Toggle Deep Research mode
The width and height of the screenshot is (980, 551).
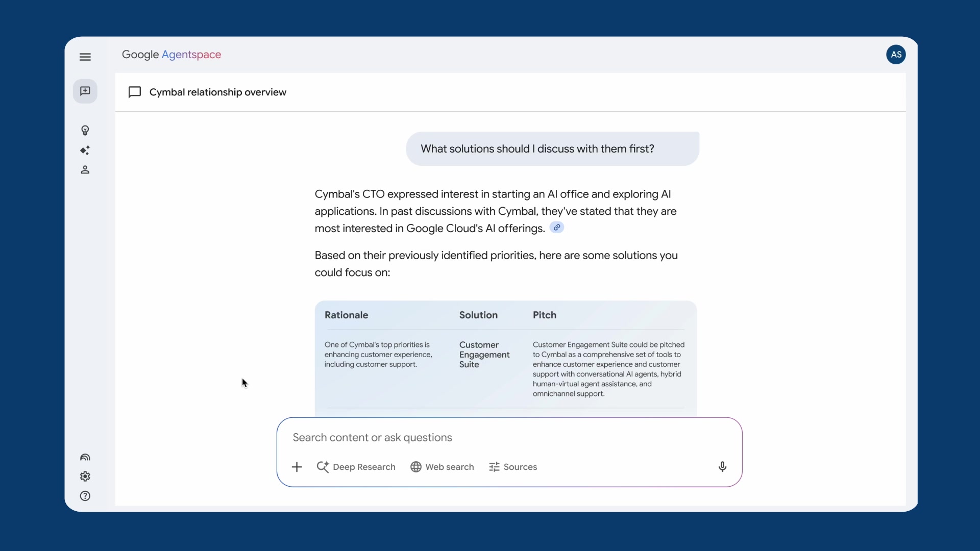click(356, 467)
